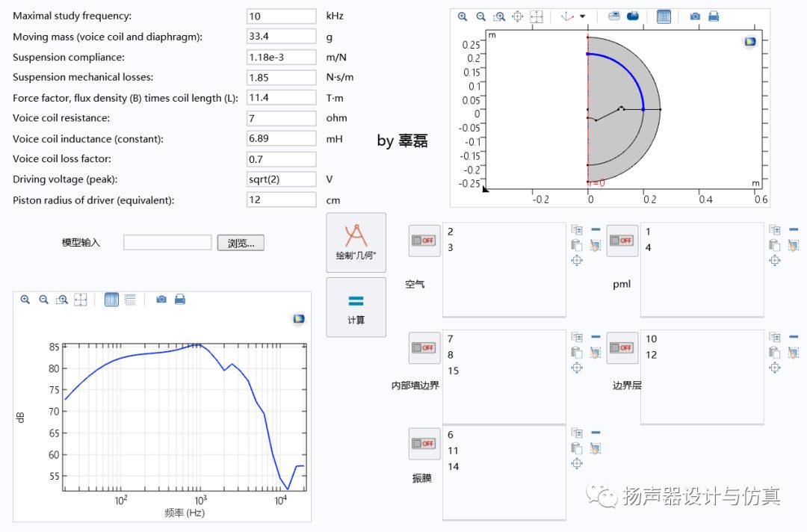This screenshot has width=807, height=532.
Task: Click the 浏览... browse button
Action: click(x=241, y=243)
